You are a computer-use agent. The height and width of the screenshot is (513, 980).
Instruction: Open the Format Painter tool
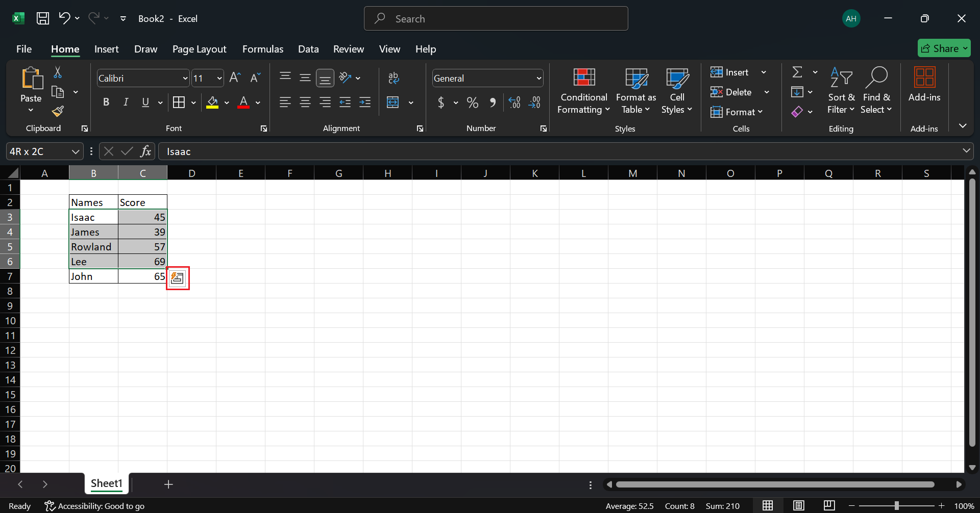pos(58,111)
